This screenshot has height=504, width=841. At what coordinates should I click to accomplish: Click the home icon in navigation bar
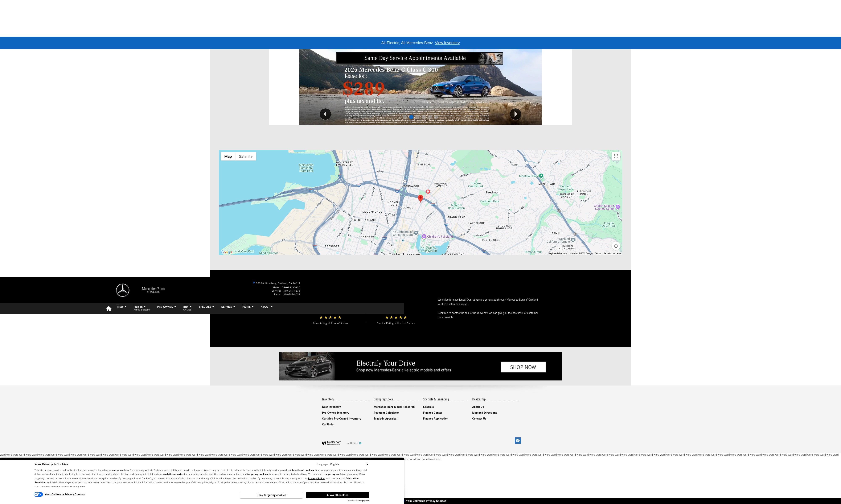pos(108,308)
